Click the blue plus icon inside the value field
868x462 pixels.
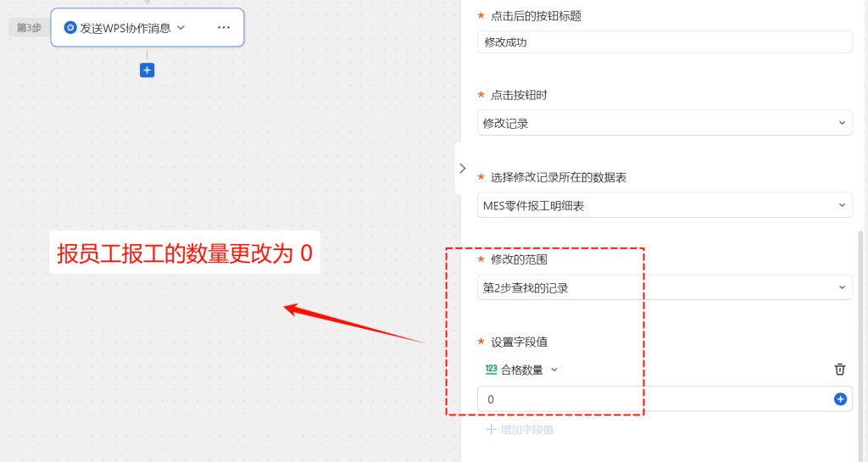point(840,399)
